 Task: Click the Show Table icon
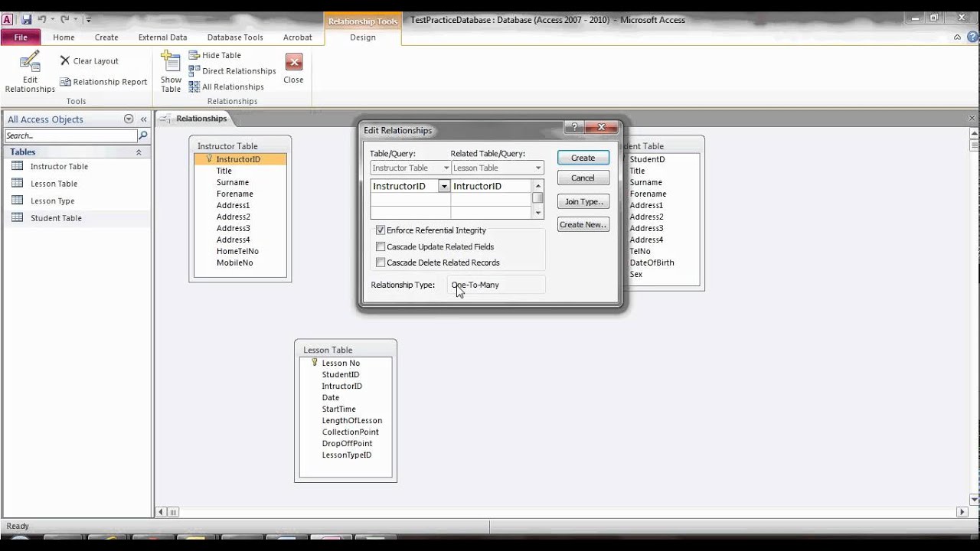click(x=171, y=63)
